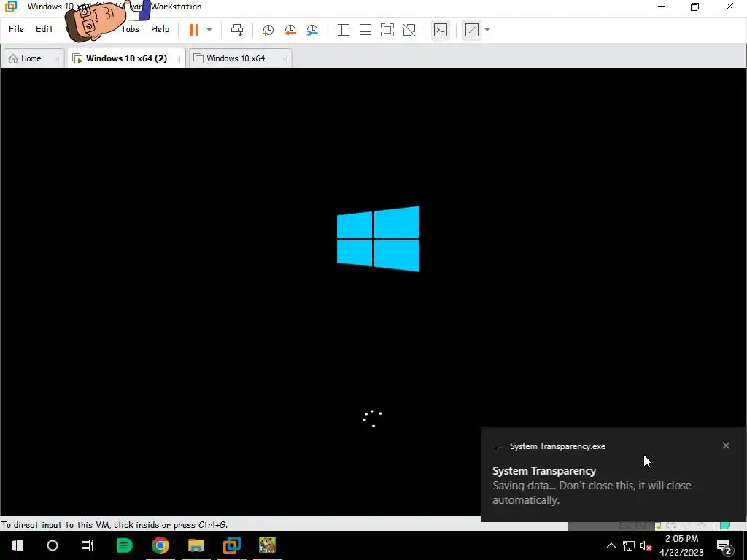Viewport: 747px width, 560px height.
Task: Click the VMware Workstation taskbar icon
Action: 231,545
